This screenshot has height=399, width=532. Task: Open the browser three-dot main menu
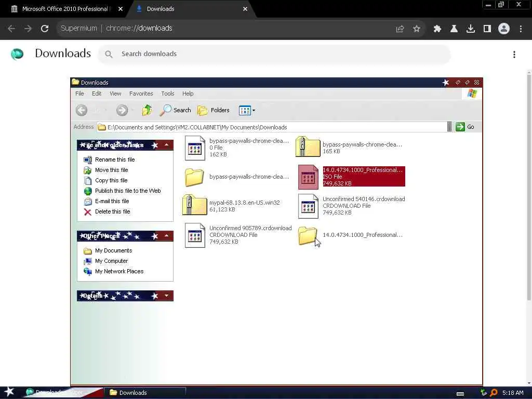[521, 29]
